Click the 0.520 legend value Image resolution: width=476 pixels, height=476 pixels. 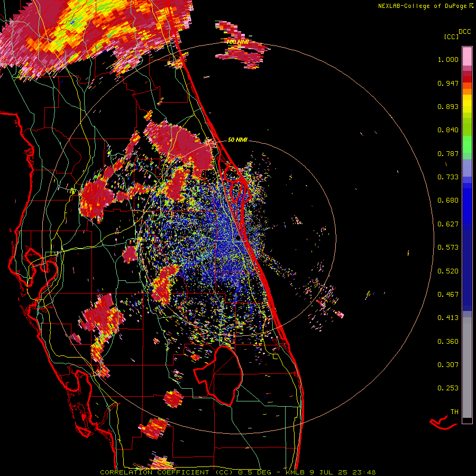448,271
